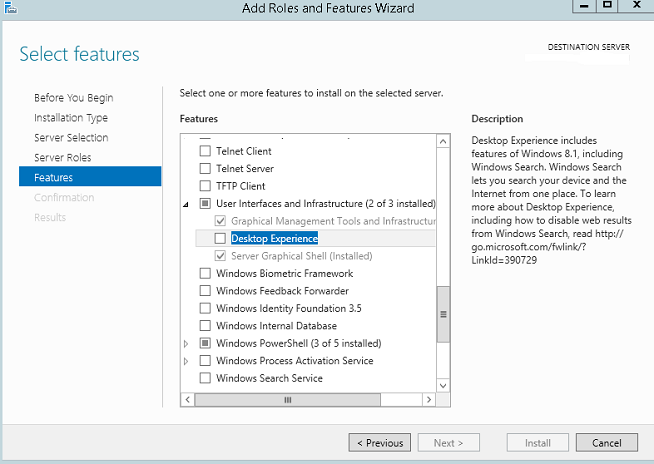Cancel the wizard

(606, 442)
